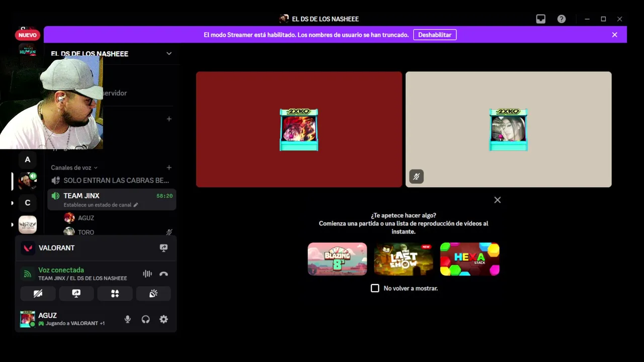
Task: Open the Discord inbox icon
Action: click(540, 19)
